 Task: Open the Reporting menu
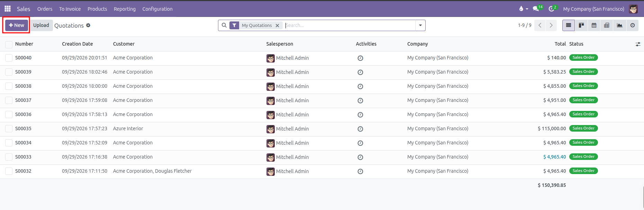(x=125, y=9)
